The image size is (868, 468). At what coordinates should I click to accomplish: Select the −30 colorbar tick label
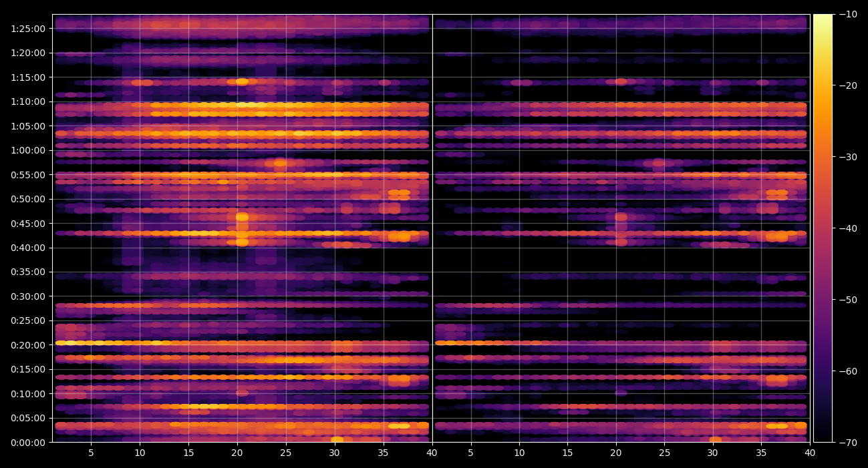pyautogui.click(x=848, y=157)
